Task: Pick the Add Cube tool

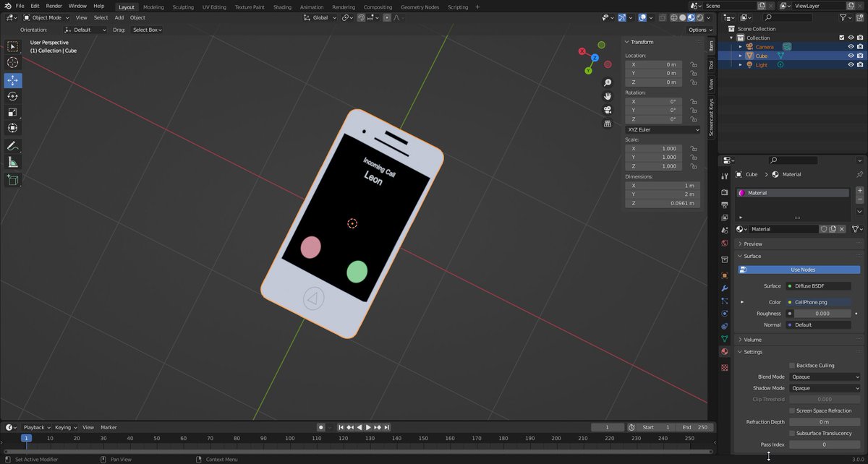Action: click(13, 180)
